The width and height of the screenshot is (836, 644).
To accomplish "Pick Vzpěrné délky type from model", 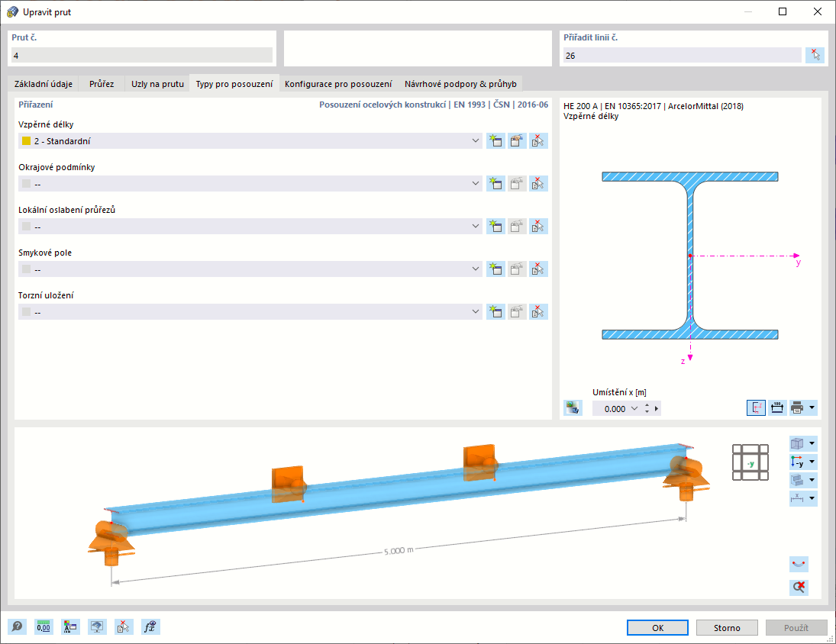I will (x=538, y=141).
